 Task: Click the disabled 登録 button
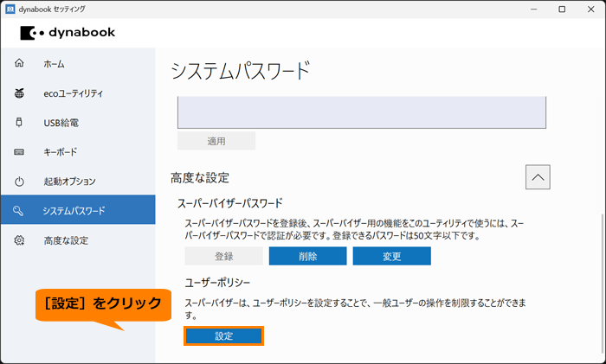tap(223, 256)
